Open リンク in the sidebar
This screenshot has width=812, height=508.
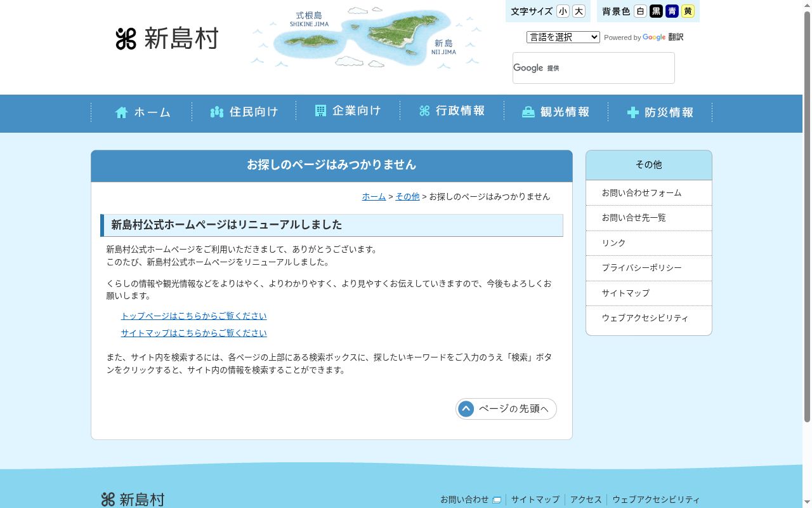tap(649, 243)
